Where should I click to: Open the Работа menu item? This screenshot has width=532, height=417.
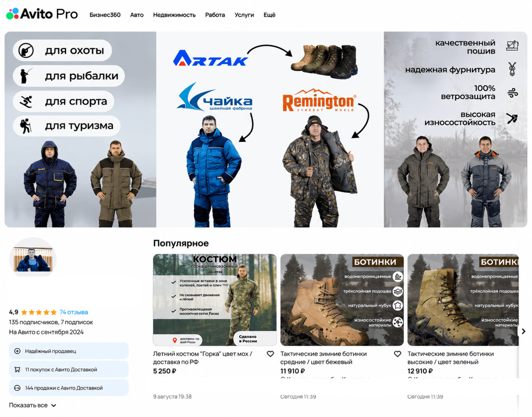[x=215, y=15]
